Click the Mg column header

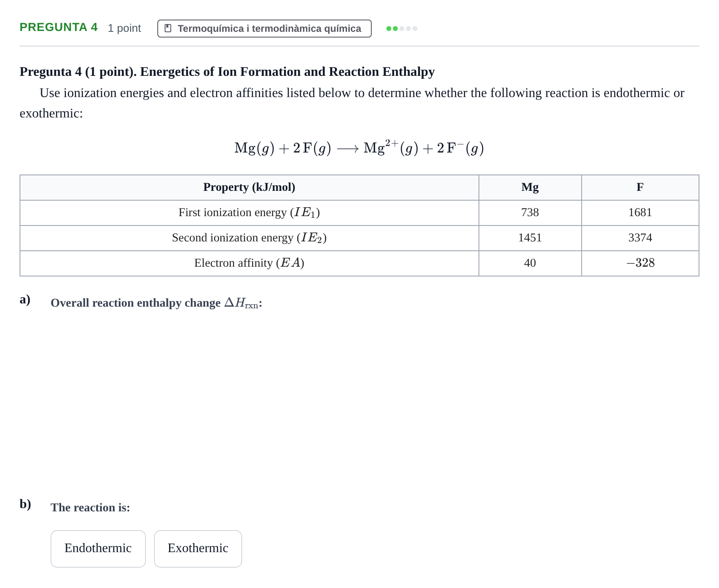pos(530,187)
